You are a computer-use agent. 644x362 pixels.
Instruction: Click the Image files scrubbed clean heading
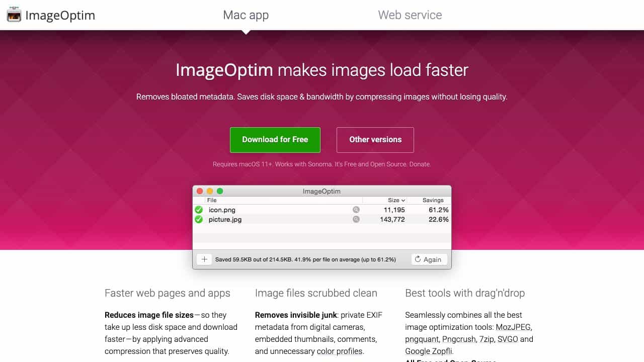(316, 293)
